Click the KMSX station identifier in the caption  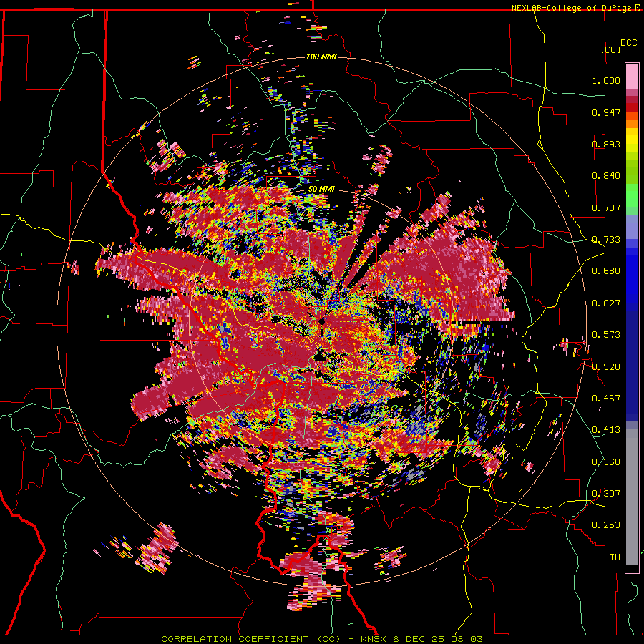pos(375,639)
